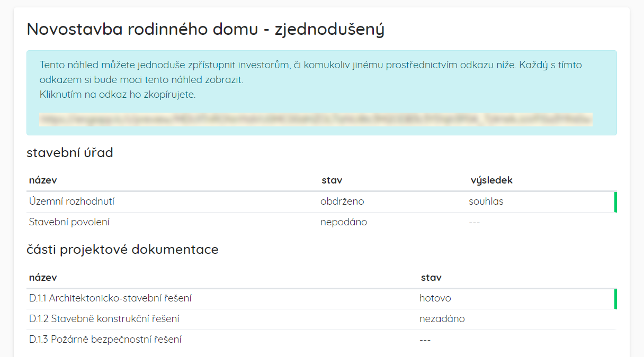
Task: Click the page title 'Novostavba rodinného domu - zjednodušený'
Action: pyautogui.click(x=205, y=30)
